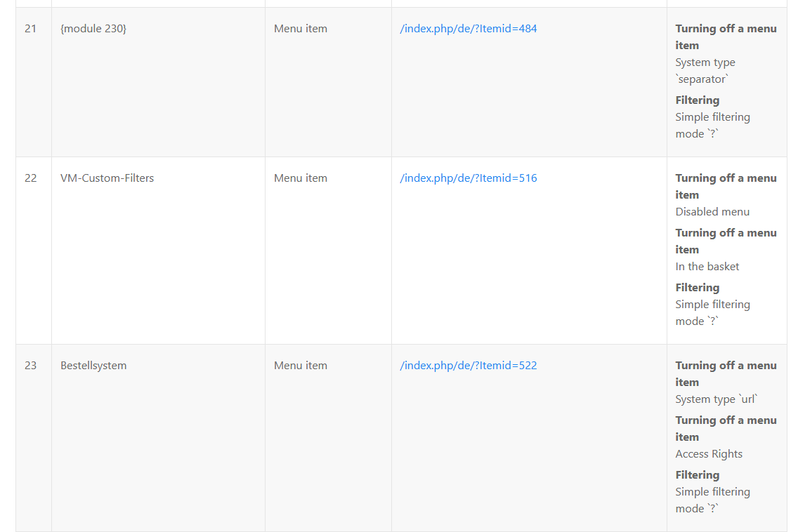This screenshot has height=532, width=798.
Task: Select the "System type separator" note
Action: (705, 71)
